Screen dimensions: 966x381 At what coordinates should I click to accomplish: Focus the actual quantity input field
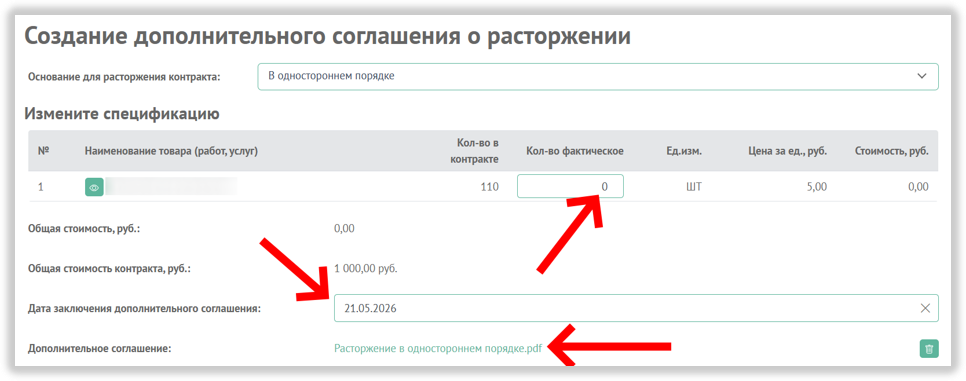[x=570, y=186]
